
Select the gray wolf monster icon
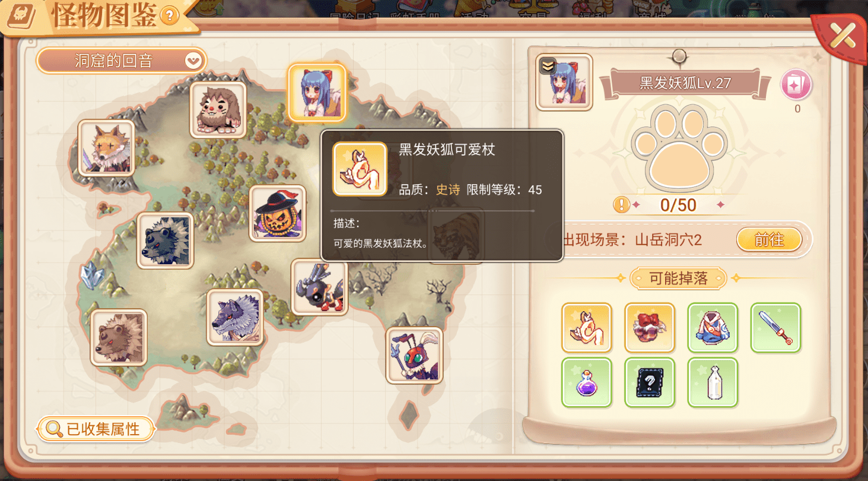pos(235,317)
